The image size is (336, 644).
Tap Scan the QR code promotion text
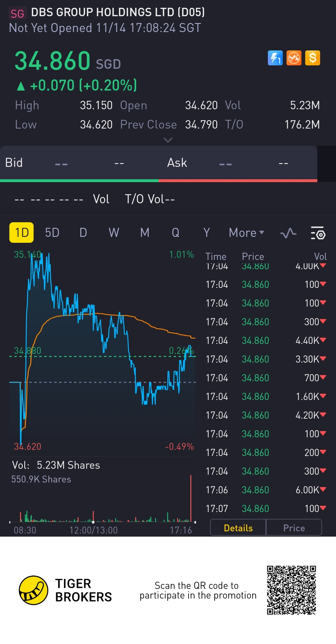tap(198, 590)
